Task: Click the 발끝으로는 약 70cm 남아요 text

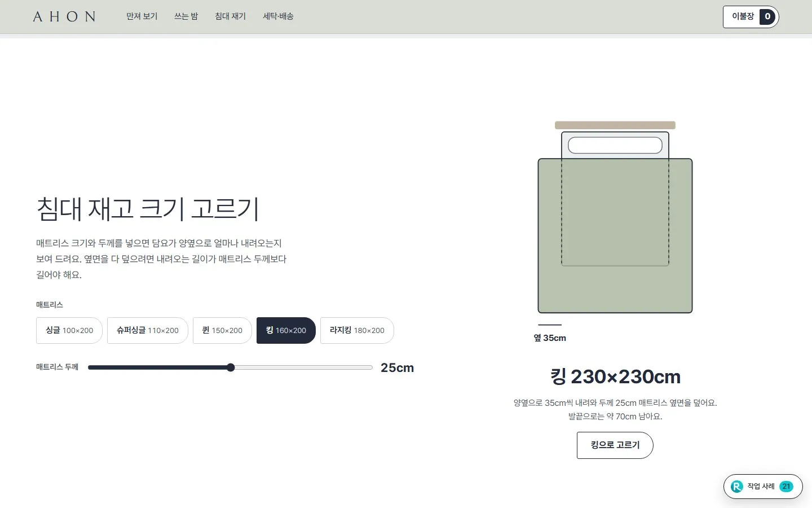Action: (x=615, y=417)
